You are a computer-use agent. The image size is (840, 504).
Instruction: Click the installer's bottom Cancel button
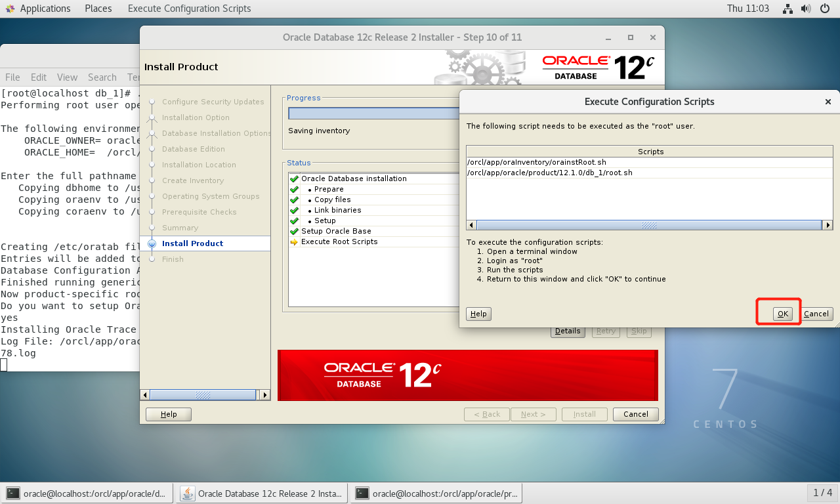(635, 414)
